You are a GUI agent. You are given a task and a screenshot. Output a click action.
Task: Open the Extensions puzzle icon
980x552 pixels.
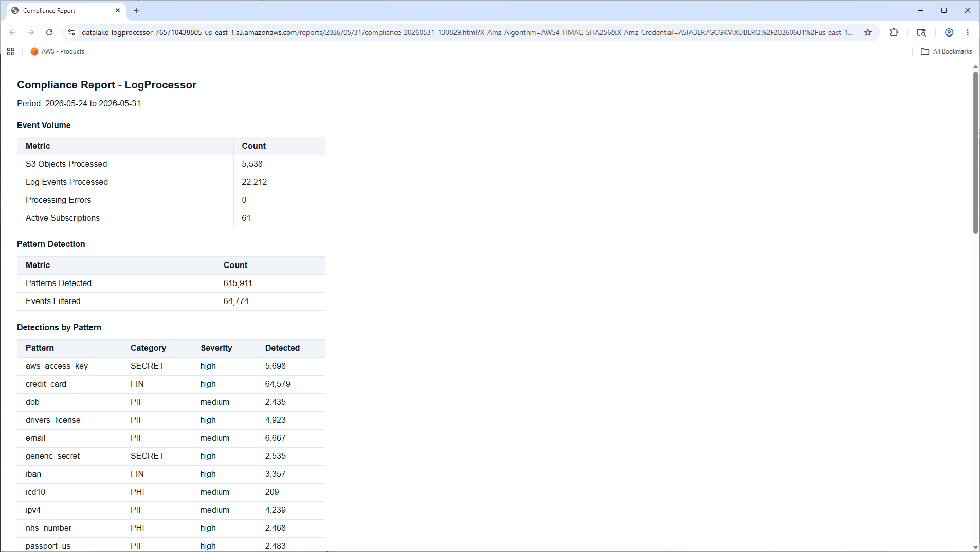(894, 32)
